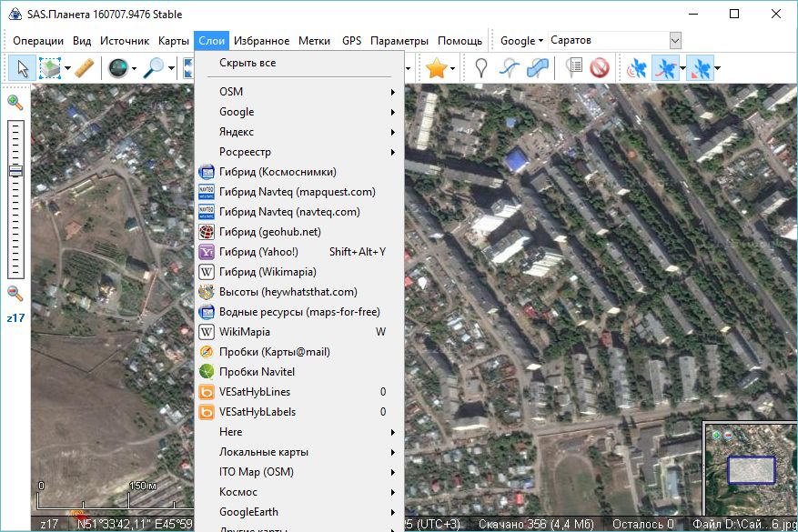798x532 pixels.
Task: Click the minimap blue viewport rectangle
Action: point(752,470)
